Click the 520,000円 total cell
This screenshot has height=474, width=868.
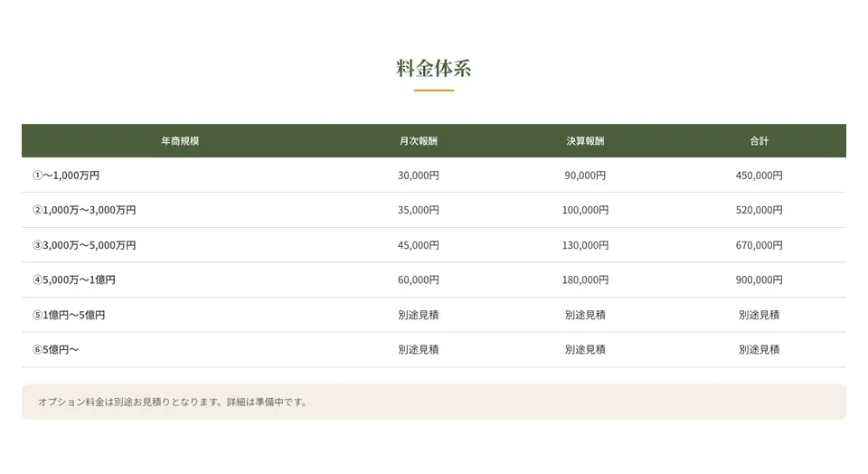click(759, 211)
